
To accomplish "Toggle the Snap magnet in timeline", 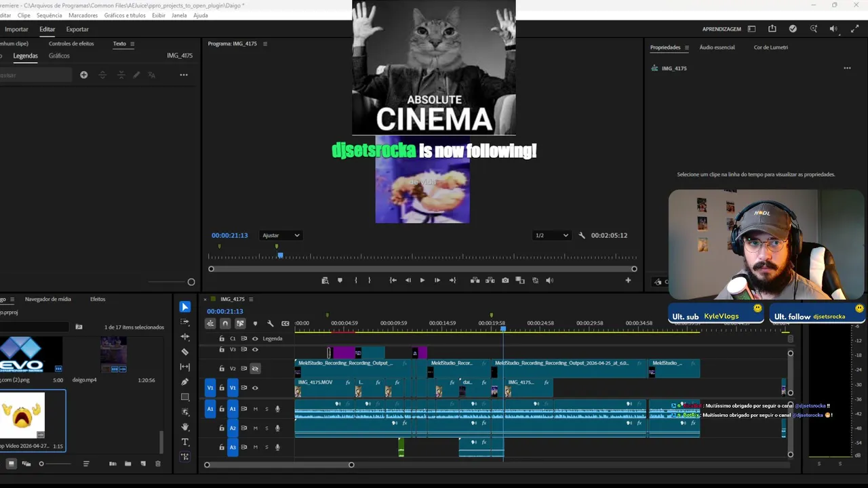I will [225, 323].
